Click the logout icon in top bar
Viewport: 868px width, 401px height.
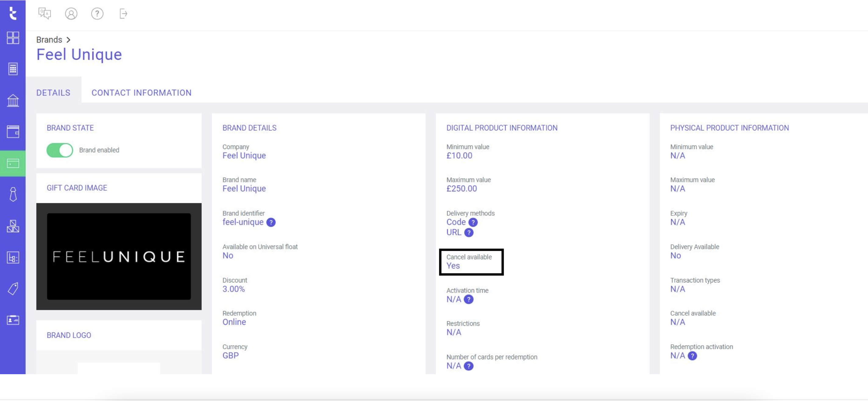coord(123,14)
